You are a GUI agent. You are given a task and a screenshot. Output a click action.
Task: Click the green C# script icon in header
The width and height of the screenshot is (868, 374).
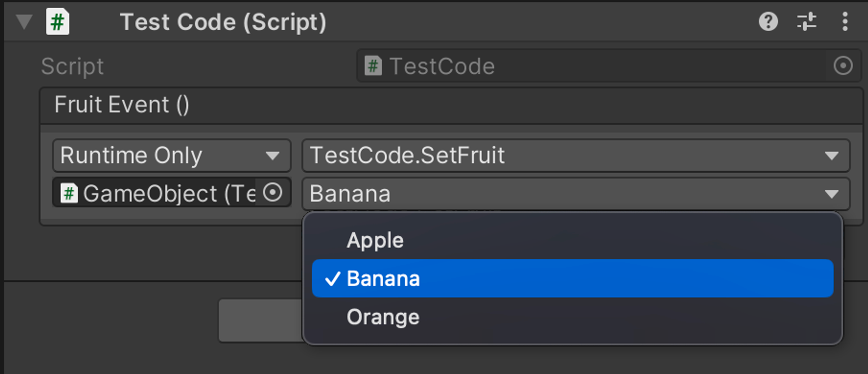[58, 21]
